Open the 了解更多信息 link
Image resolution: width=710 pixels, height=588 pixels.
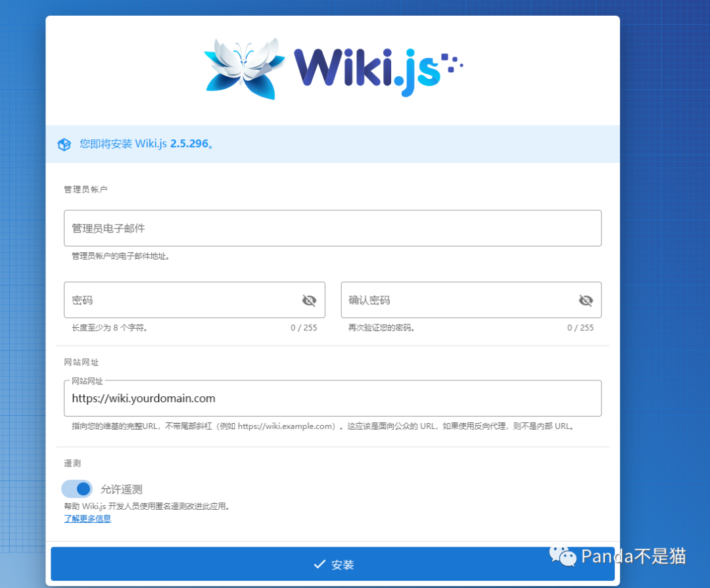(x=87, y=519)
